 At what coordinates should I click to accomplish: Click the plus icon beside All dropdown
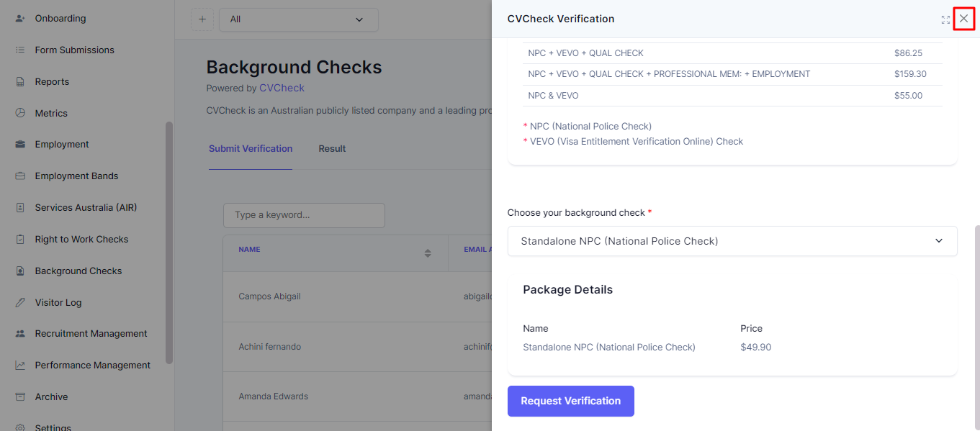pyautogui.click(x=202, y=19)
